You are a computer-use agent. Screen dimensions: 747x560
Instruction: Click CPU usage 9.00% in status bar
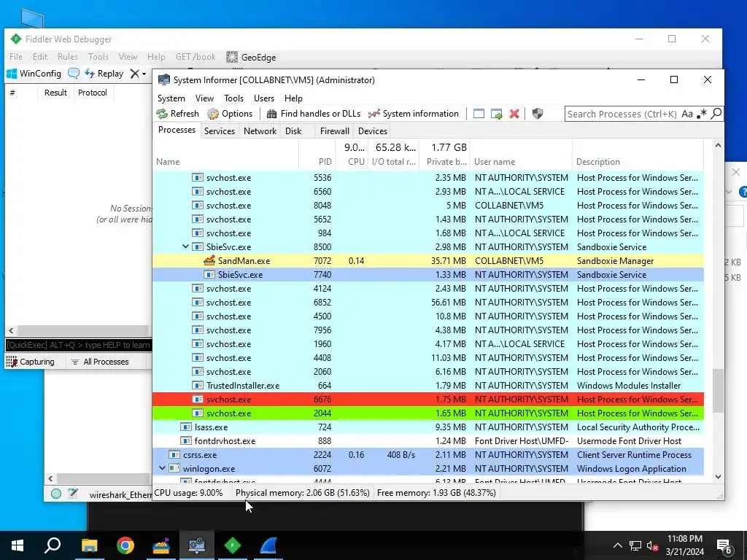tap(189, 493)
